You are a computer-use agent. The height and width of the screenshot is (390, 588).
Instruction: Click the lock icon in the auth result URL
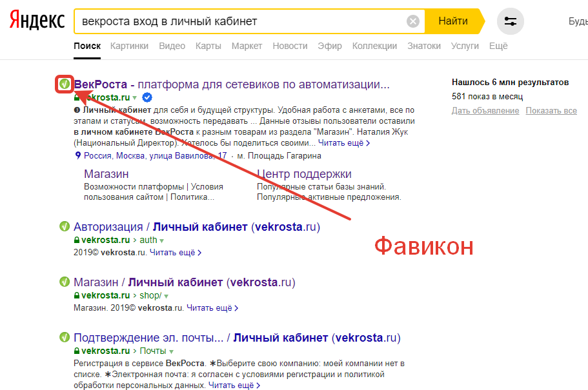click(x=77, y=240)
